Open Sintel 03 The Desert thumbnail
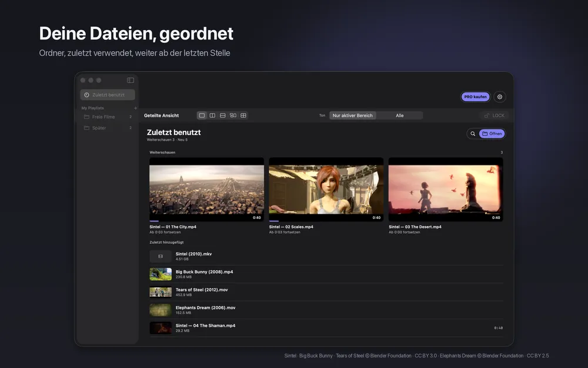588x368 pixels. tap(446, 189)
